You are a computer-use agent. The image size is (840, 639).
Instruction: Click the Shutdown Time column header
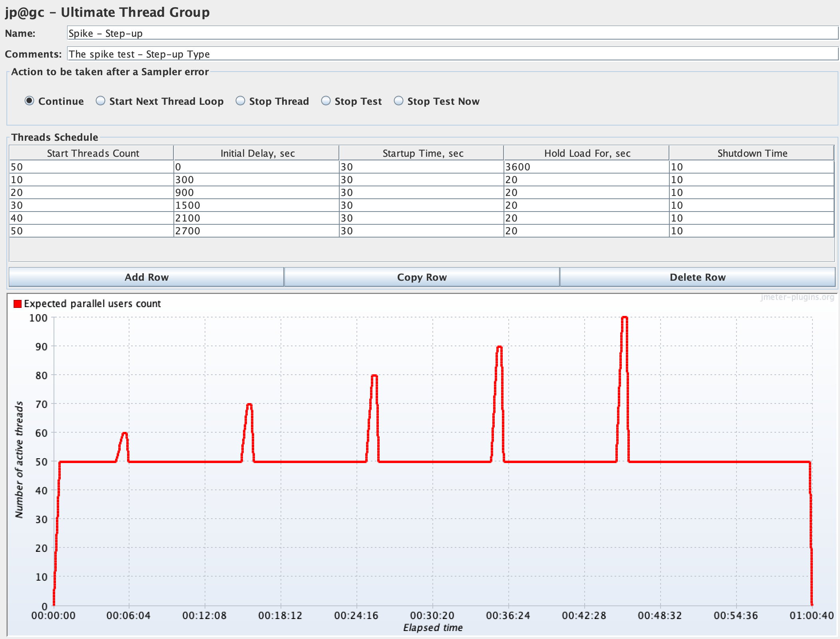(752, 153)
